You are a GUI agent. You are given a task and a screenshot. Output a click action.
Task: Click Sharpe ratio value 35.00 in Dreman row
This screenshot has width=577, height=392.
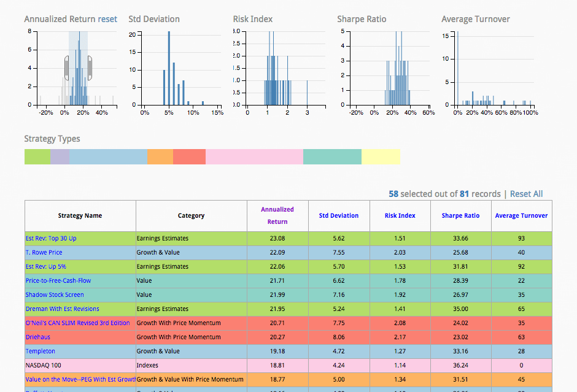click(x=461, y=309)
